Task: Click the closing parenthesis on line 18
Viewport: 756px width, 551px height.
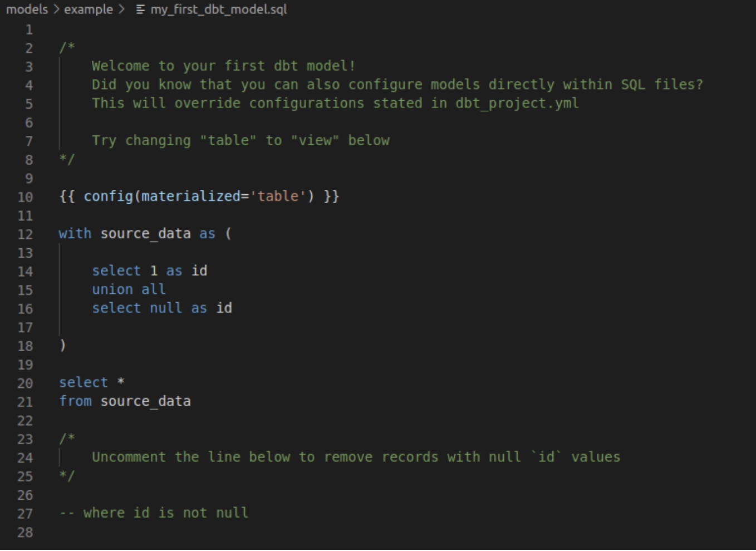Action: 63,346
